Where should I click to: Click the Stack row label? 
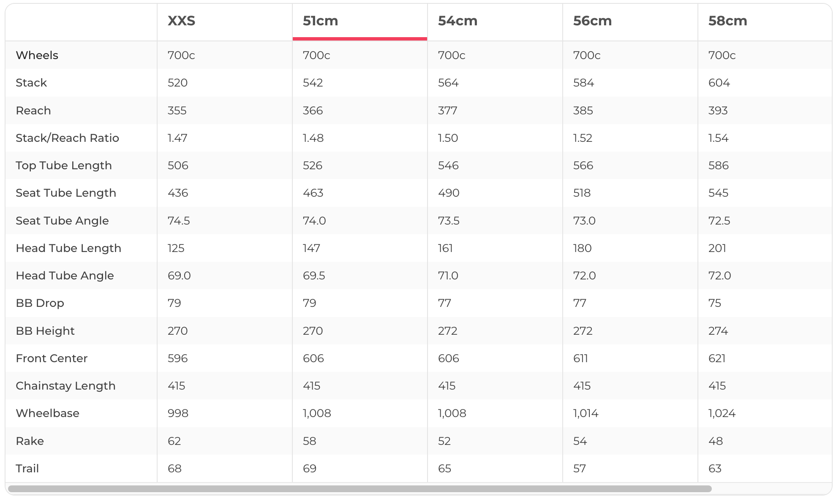[x=31, y=83]
